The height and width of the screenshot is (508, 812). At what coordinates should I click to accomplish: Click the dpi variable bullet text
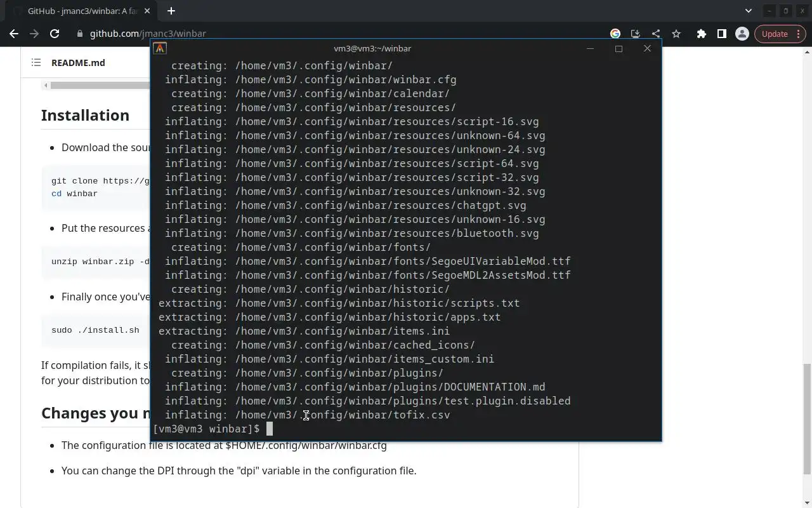[239, 471]
